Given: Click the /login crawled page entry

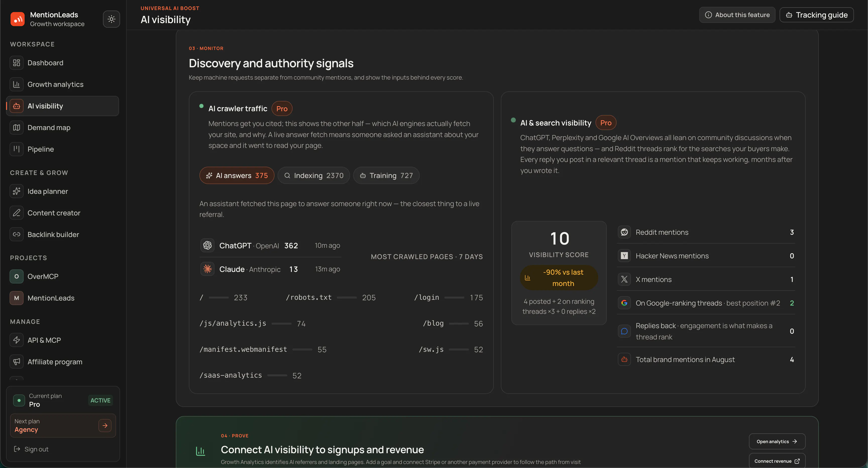Looking at the screenshot, I should point(449,298).
